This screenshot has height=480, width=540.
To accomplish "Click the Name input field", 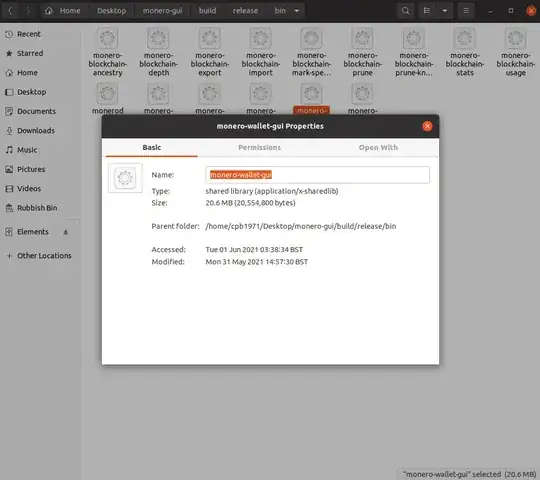I will (317, 175).
